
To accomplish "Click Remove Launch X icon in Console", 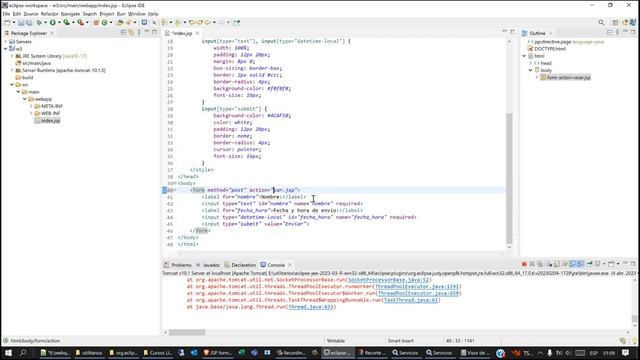I will click(x=532, y=264).
